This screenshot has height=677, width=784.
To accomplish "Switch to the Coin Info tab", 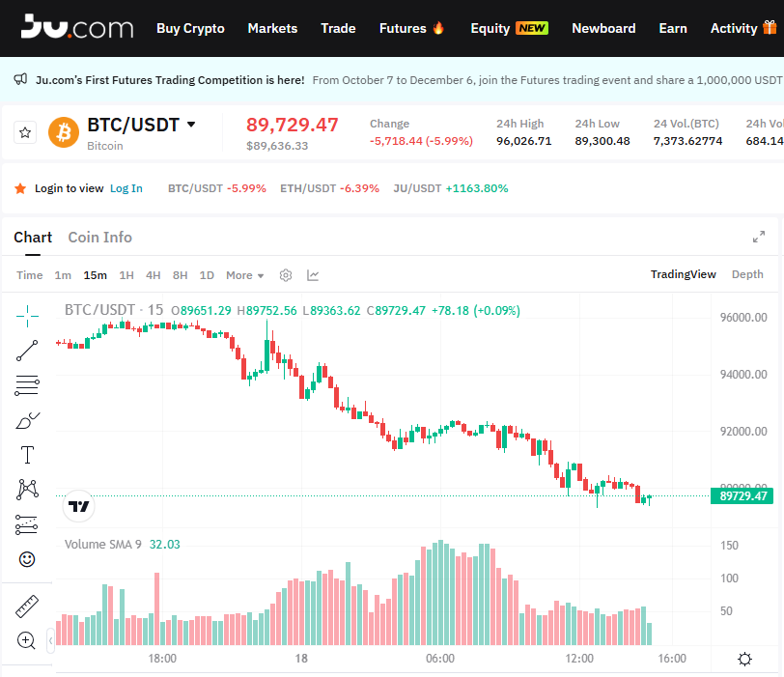I will click(100, 237).
